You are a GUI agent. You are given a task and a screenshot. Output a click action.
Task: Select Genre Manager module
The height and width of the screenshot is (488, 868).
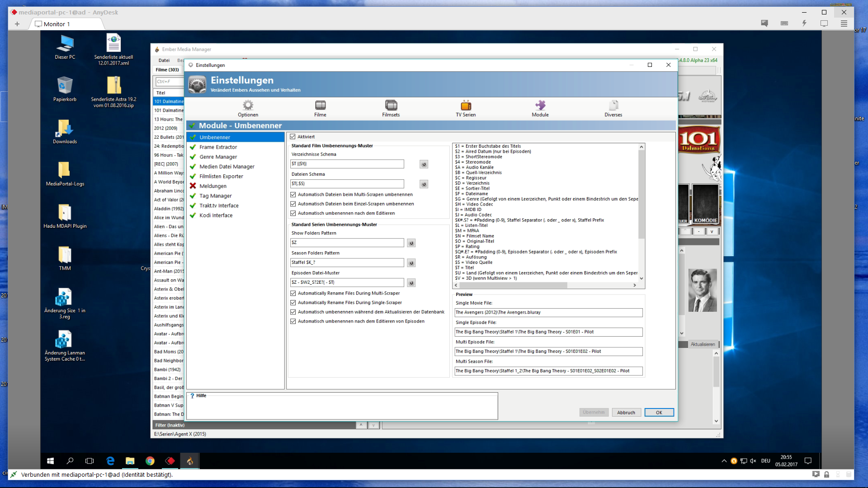(x=236, y=157)
